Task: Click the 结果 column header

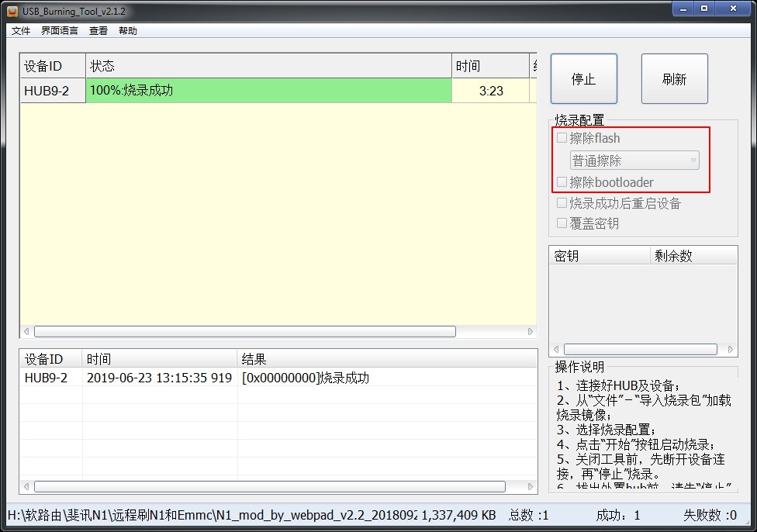Action: click(387, 359)
